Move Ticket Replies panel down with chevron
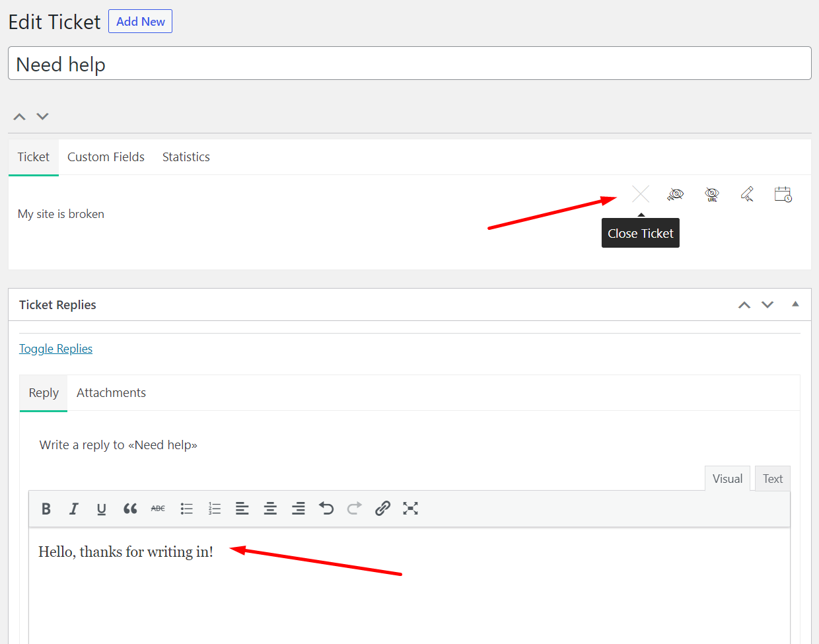 (767, 304)
